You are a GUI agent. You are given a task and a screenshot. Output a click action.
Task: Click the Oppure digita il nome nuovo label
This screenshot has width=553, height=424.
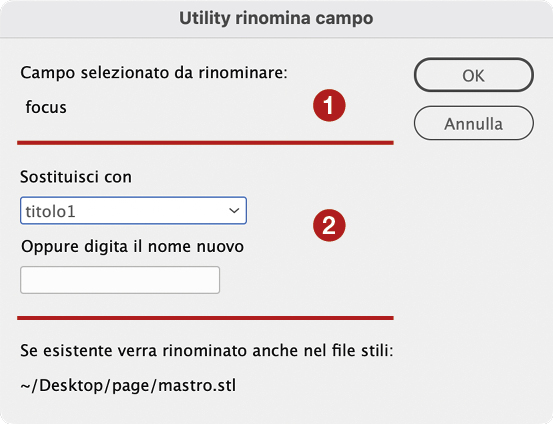point(132,246)
